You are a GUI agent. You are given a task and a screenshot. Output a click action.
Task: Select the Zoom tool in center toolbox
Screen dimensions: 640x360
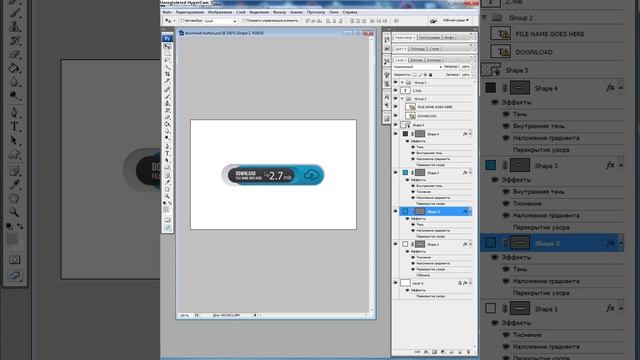[167, 196]
